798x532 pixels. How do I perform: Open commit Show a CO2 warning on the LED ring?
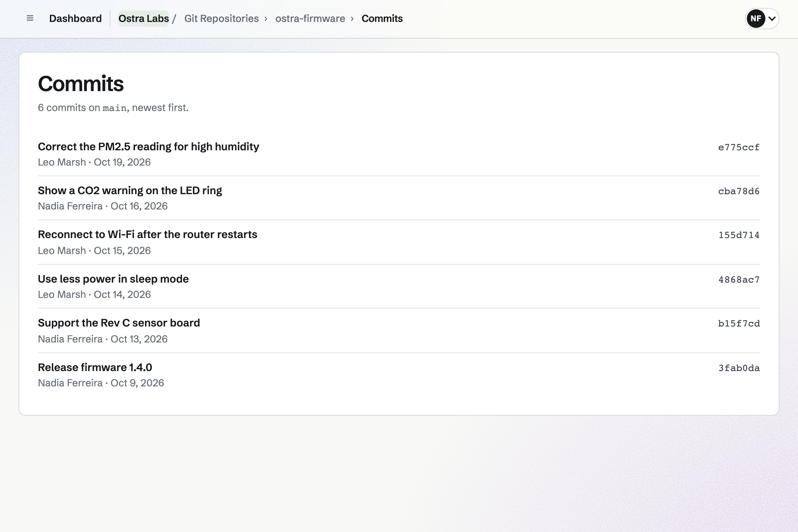coord(130,190)
